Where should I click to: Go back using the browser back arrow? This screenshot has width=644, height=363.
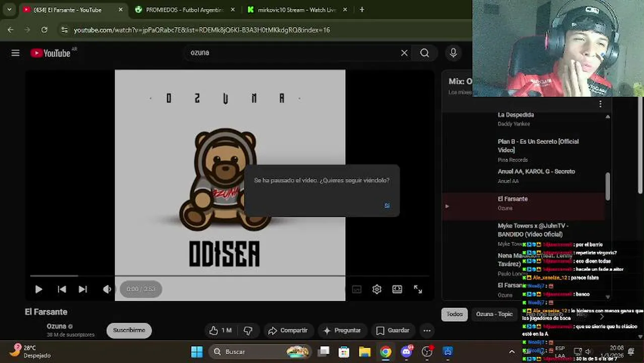tap(11, 30)
